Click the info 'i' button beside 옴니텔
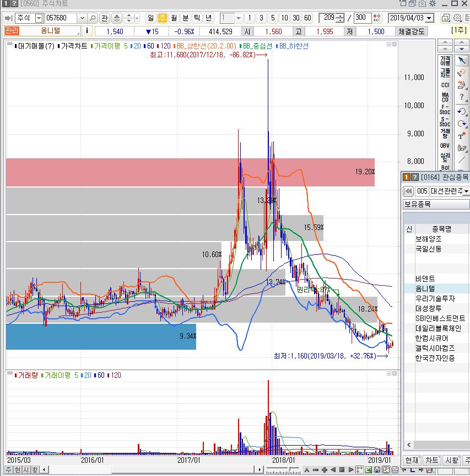 click(87, 31)
